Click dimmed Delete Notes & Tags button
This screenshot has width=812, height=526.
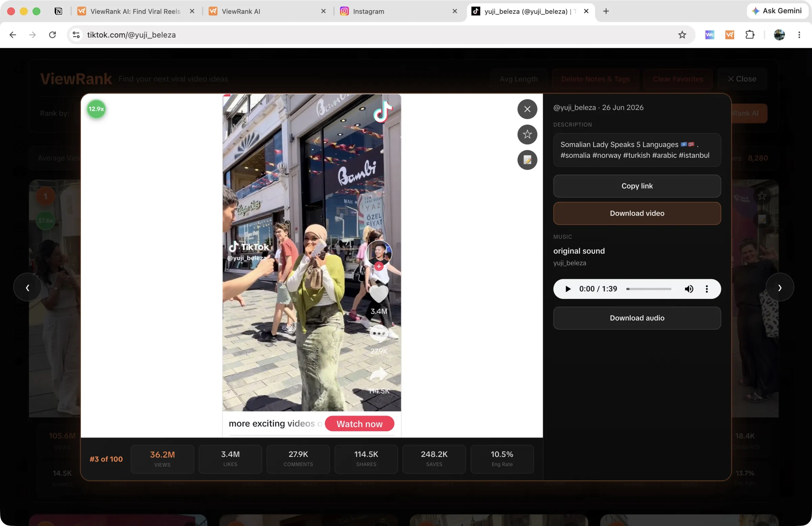[595, 79]
